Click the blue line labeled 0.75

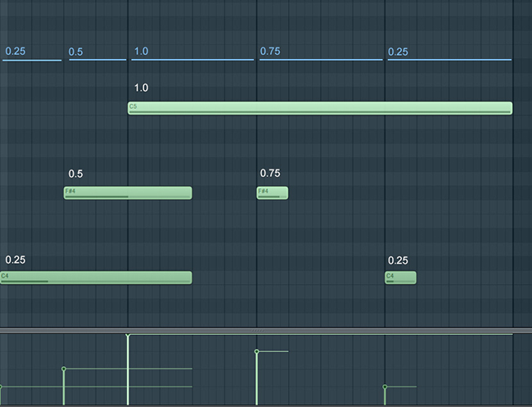[x=320, y=60]
